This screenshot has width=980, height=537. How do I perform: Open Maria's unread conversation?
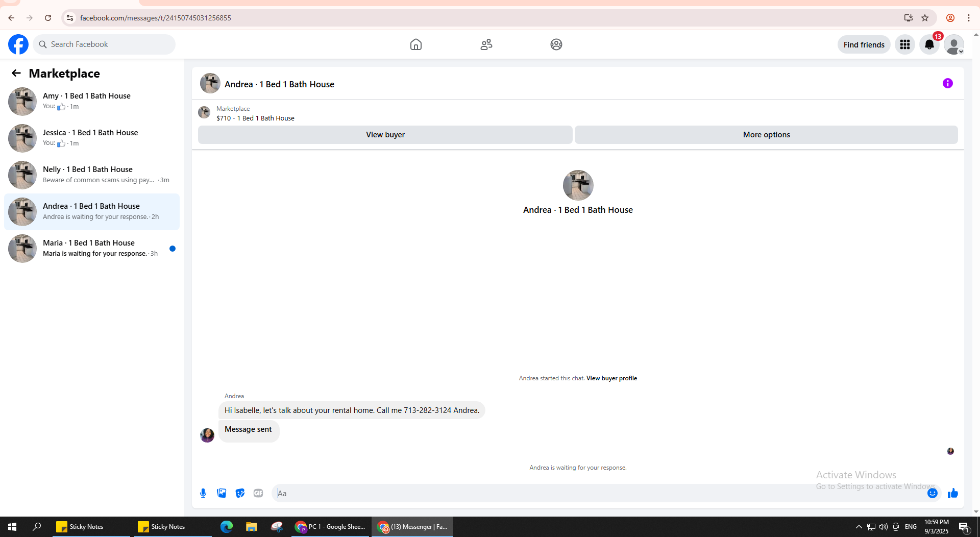[x=92, y=248]
